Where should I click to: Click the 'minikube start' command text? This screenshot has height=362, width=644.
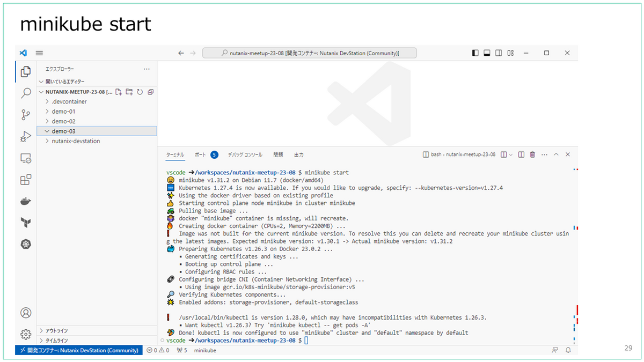326,173
